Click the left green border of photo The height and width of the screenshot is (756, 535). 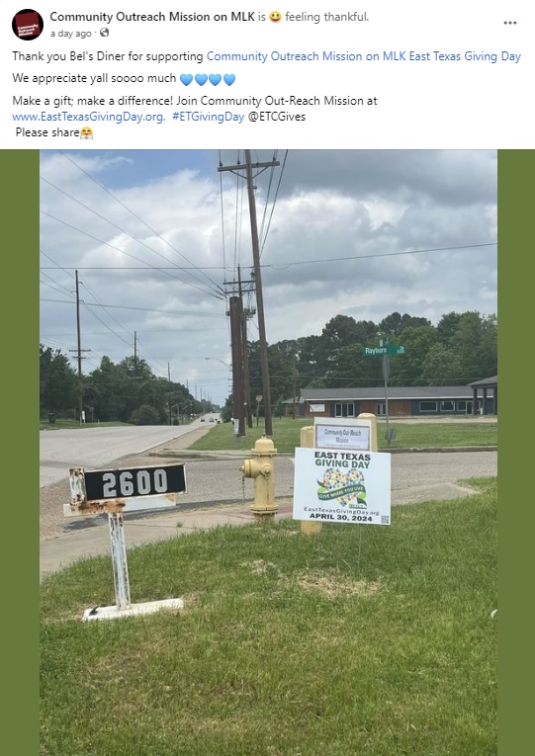tap(20, 453)
